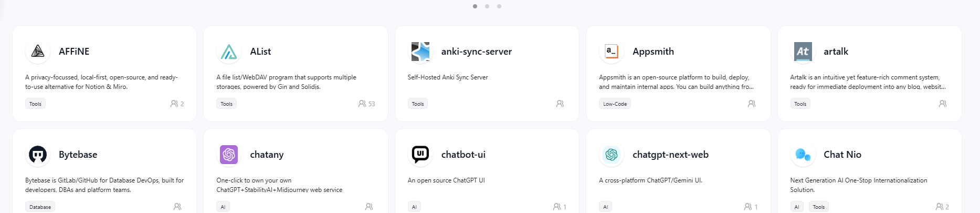The width and height of the screenshot is (980, 213).
Task: Click the AI tag on chatany card
Action: tap(223, 207)
